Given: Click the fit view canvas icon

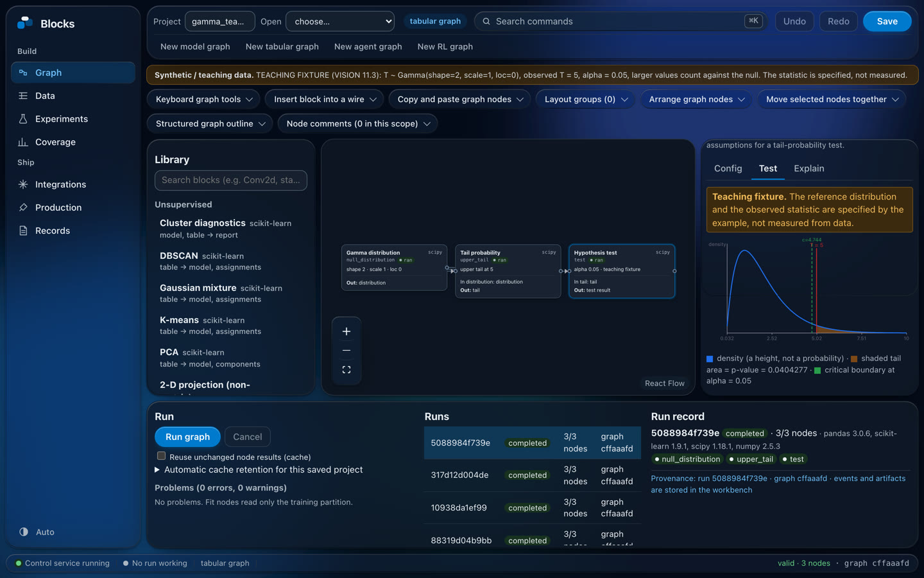Looking at the screenshot, I should click(346, 370).
